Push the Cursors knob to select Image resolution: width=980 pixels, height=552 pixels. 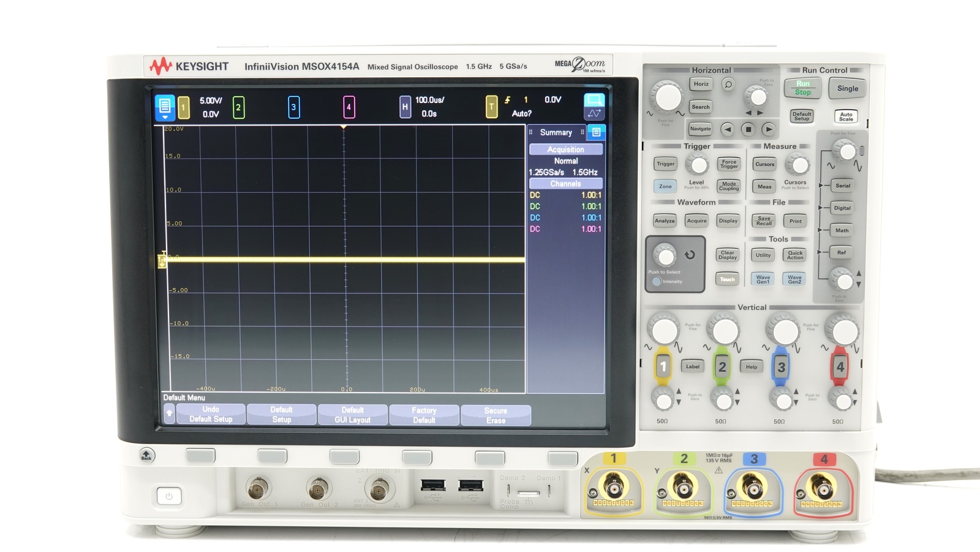pos(797,164)
